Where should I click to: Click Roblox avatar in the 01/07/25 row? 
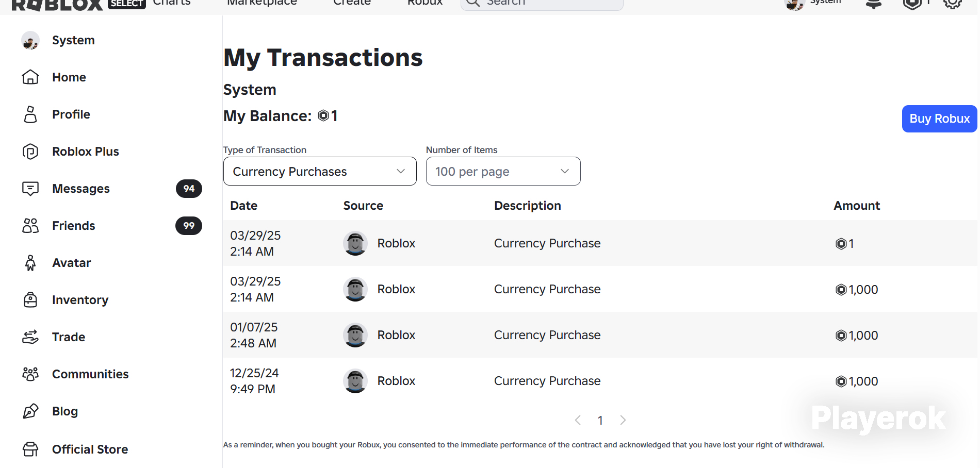click(x=355, y=335)
